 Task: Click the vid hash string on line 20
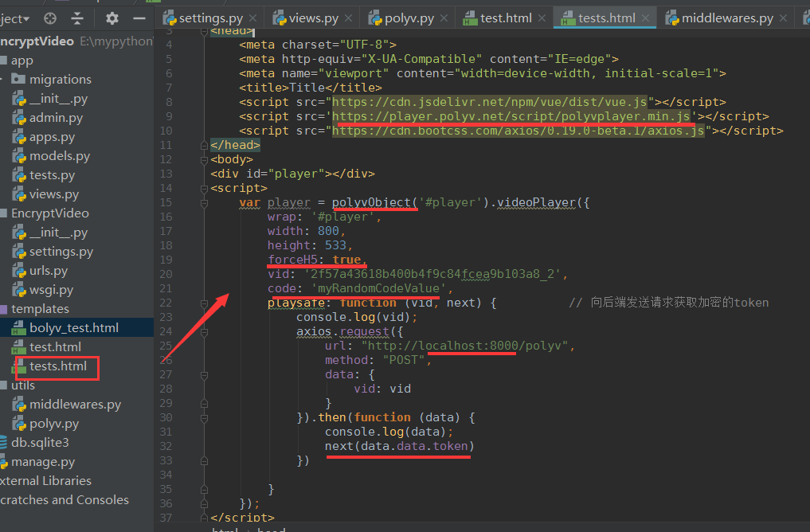pos(432,274)
